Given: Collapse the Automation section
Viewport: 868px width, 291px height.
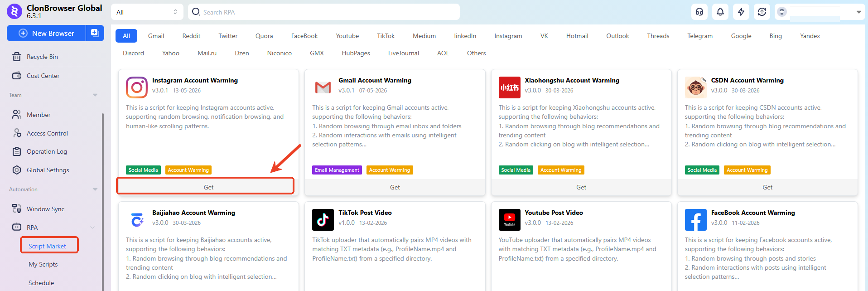Looking at the screenshot, I should [x=95, y=189].
